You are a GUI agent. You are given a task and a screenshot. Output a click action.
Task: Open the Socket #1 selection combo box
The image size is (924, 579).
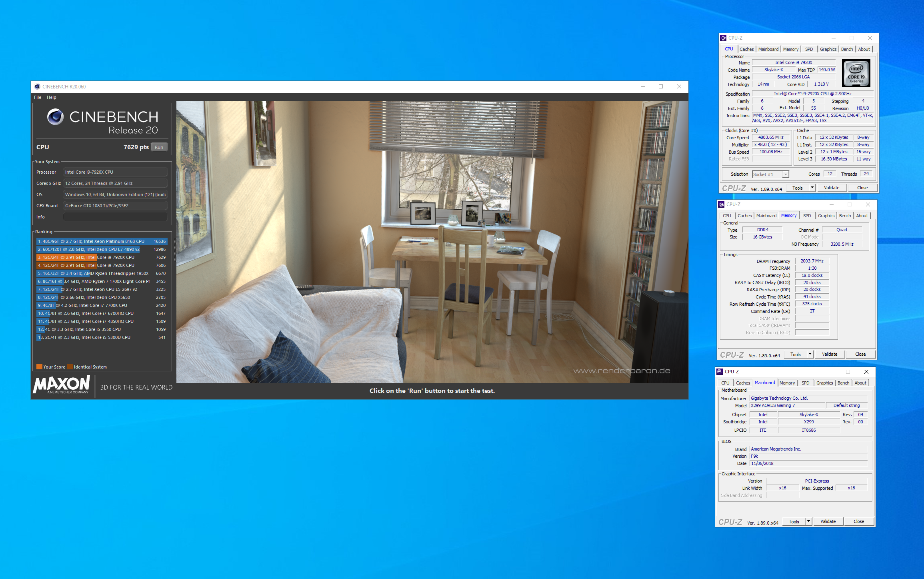tap(770, 174)
